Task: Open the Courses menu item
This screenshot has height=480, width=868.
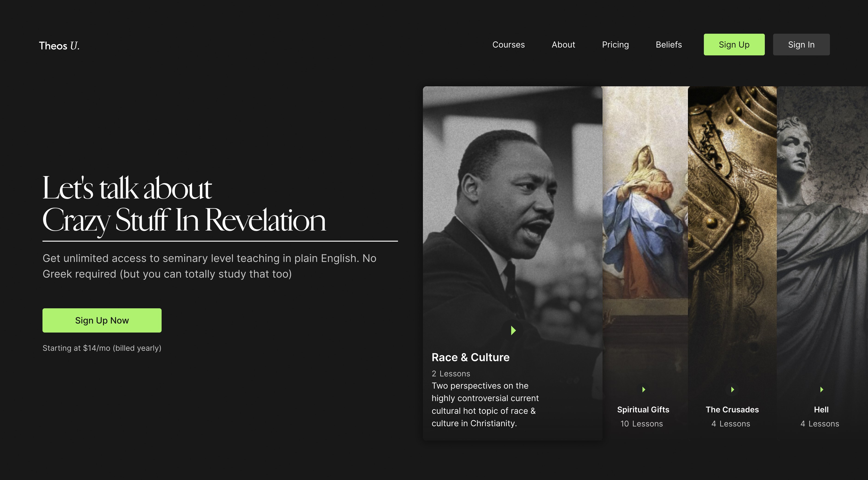Action: 509,45
